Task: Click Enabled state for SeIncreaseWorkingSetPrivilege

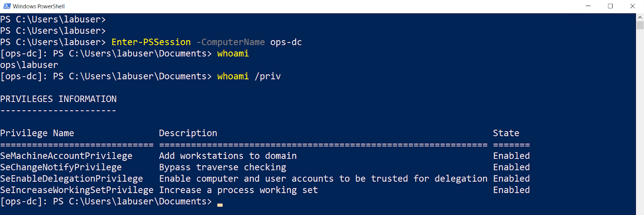Action: click(x=511, y=190)
